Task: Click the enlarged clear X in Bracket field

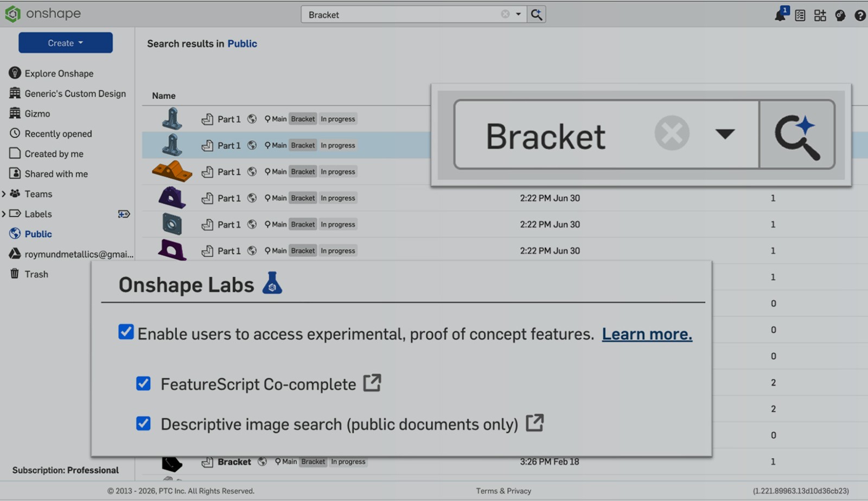Action: [x=672, y=133]
